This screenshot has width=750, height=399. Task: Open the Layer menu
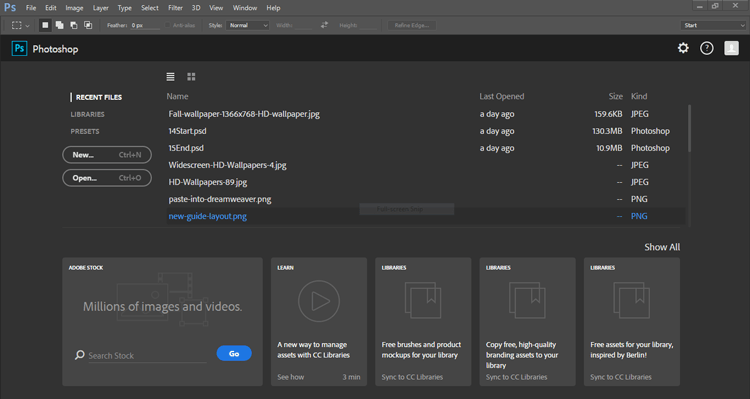coord(100,8)
